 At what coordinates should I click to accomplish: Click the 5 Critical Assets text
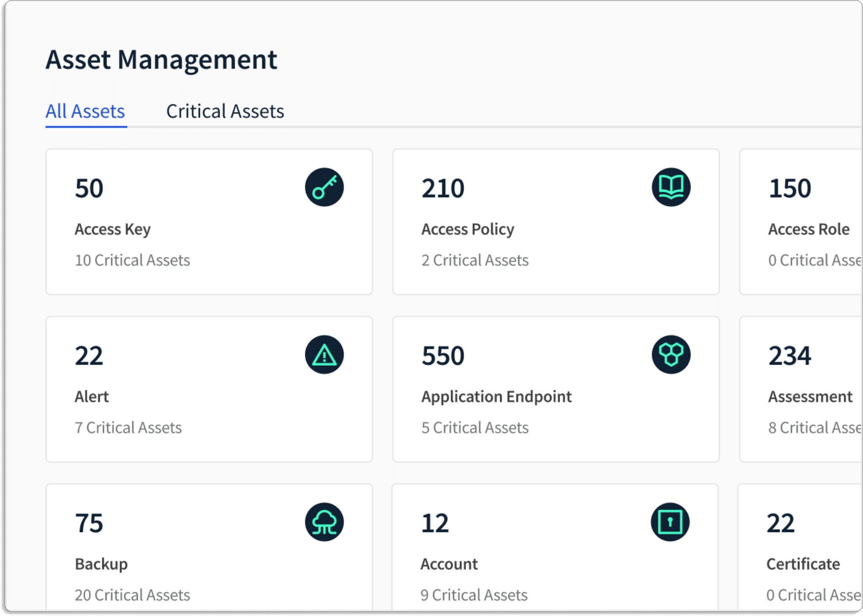(x=475, y=428)
